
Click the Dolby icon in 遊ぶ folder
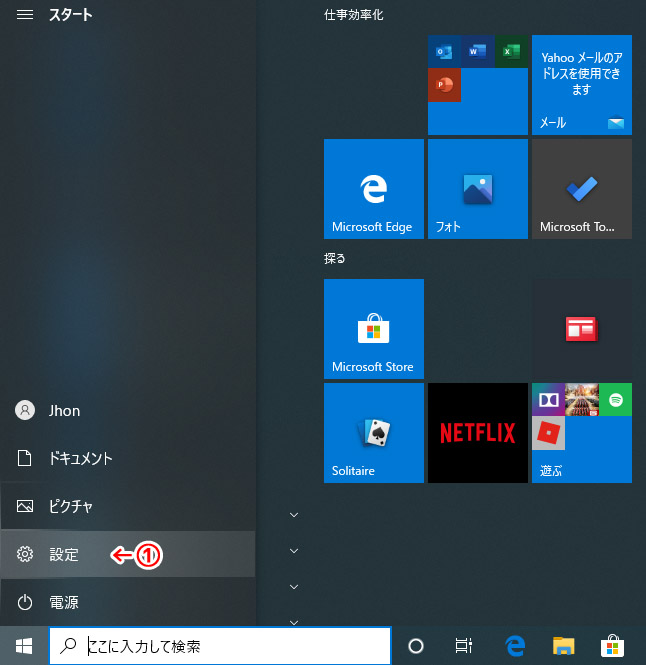click(x=548, y=400)
